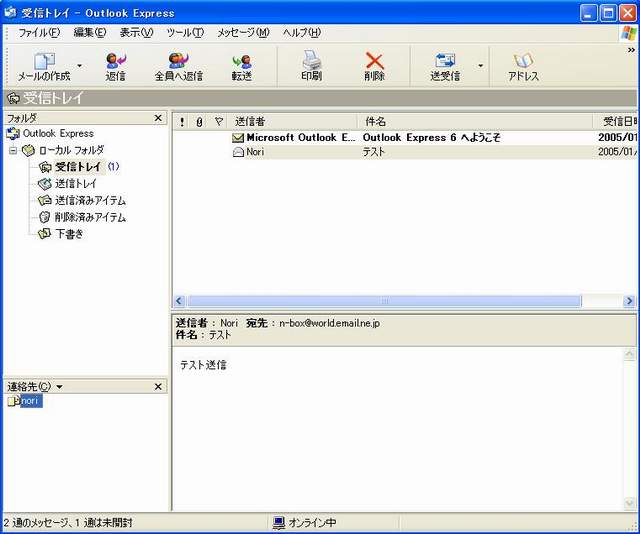
Task: Click the Outlook Express title bar icon
Action: [x=10, y=13]
